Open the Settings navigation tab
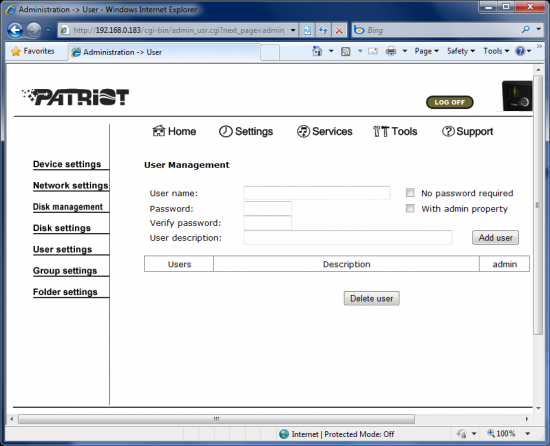Screen dimensions: 550x446 [246, 131]
